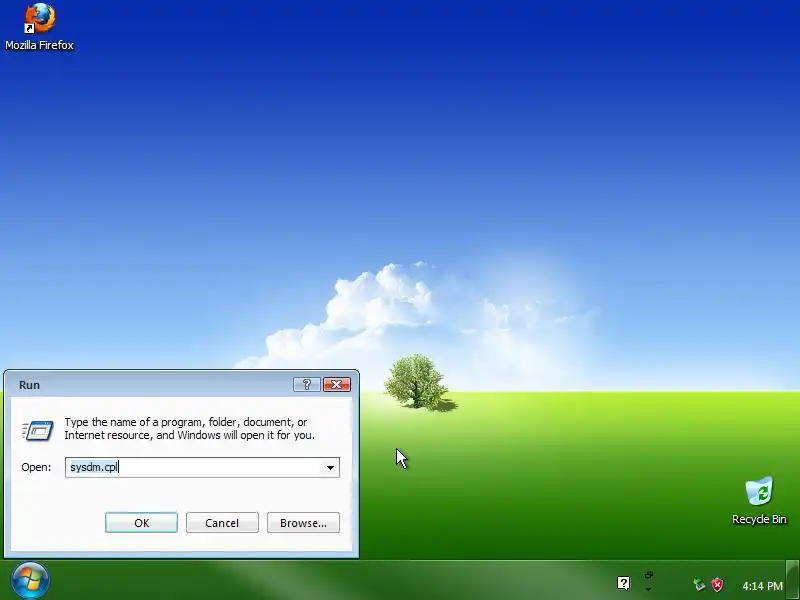Click the Open: label in the Run dialog
The width and height of the screenshot is (800, 600).
(36, 467)
